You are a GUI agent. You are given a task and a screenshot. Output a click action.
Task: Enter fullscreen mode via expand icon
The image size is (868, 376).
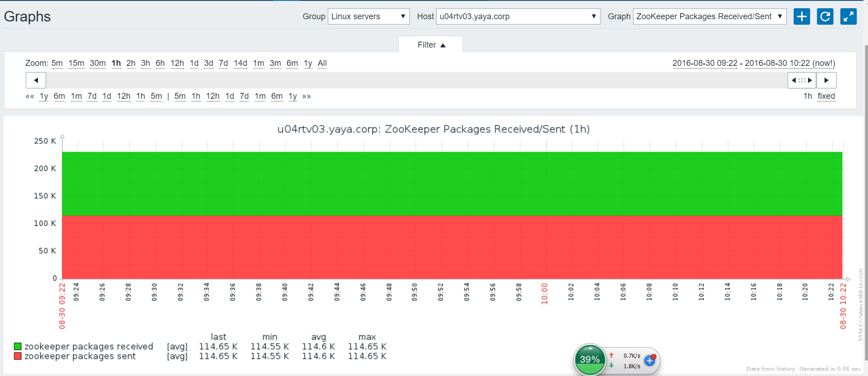tap(848, 16)
